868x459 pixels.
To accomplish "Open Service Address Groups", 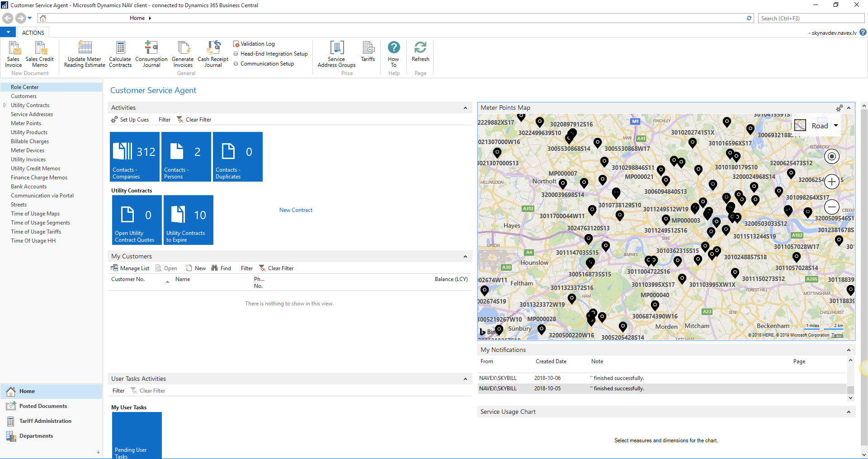I will pyautogui.click(x=337, y=54).
